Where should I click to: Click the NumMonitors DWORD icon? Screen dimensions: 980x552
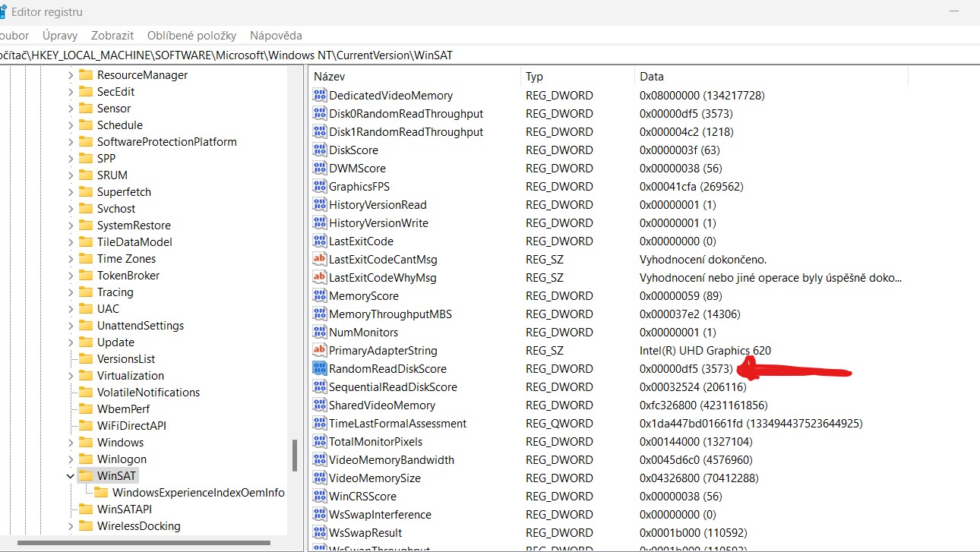[319, 332]
